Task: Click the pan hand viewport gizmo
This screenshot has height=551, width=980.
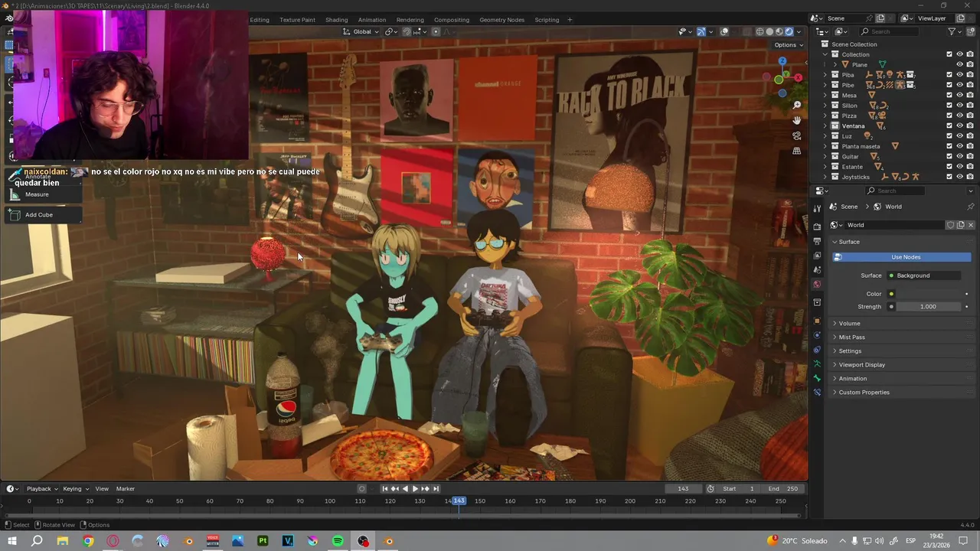Action: tap(797, 120)
